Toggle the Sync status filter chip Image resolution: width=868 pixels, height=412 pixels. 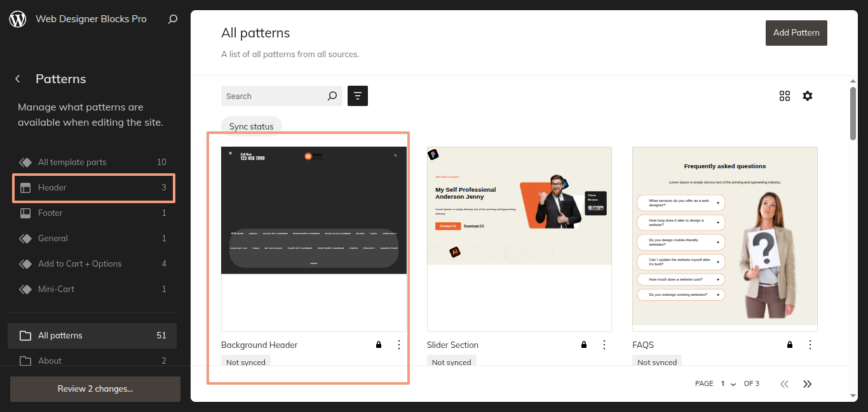click(251, 126)
